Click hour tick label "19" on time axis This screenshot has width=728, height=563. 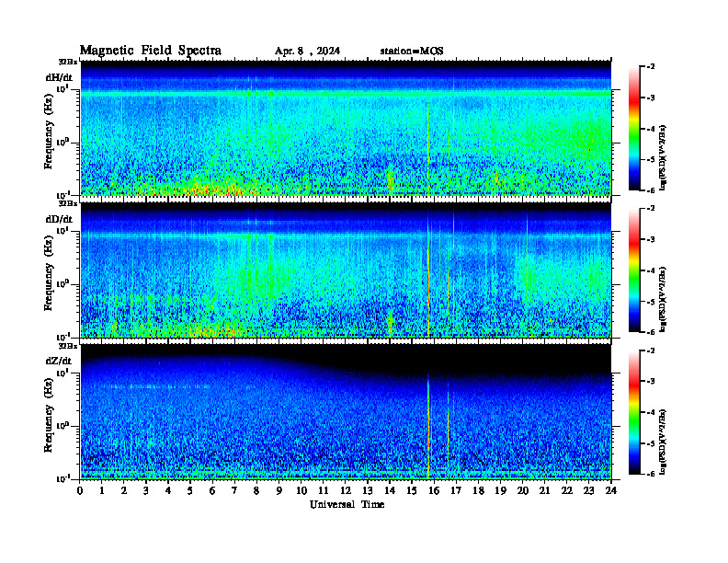click(500, 490)
